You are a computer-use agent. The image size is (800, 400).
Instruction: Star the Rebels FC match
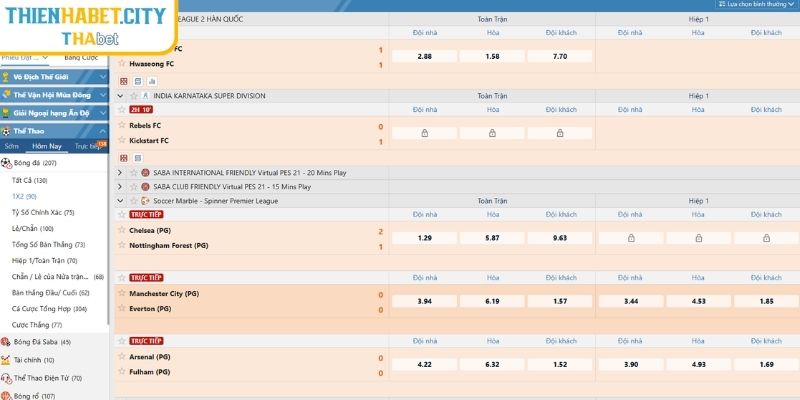click(x=122, y=126)
